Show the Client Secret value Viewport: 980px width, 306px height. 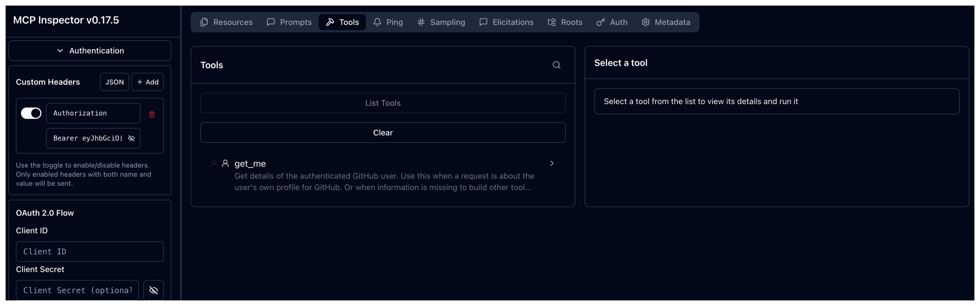153,290
